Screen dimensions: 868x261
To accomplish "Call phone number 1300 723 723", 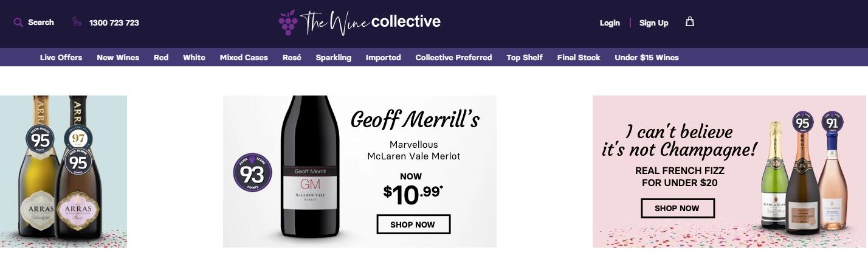I will (114, 23).
